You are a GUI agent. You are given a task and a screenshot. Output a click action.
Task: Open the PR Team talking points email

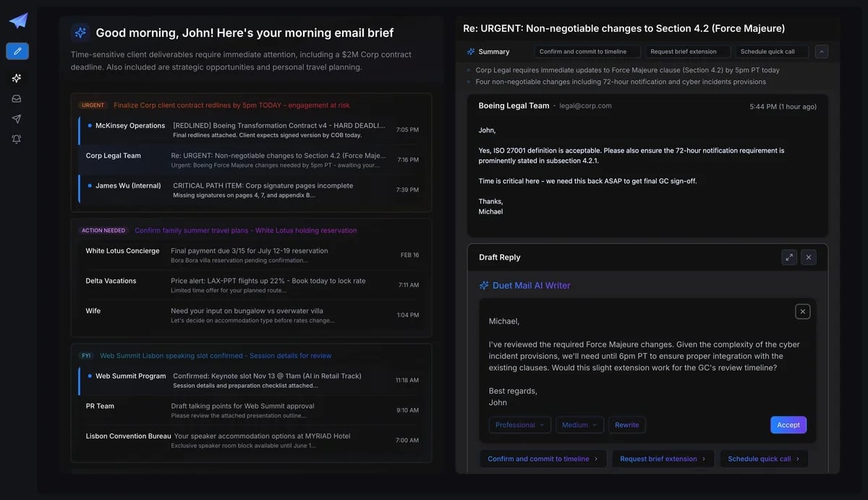[x=252, y=410]
